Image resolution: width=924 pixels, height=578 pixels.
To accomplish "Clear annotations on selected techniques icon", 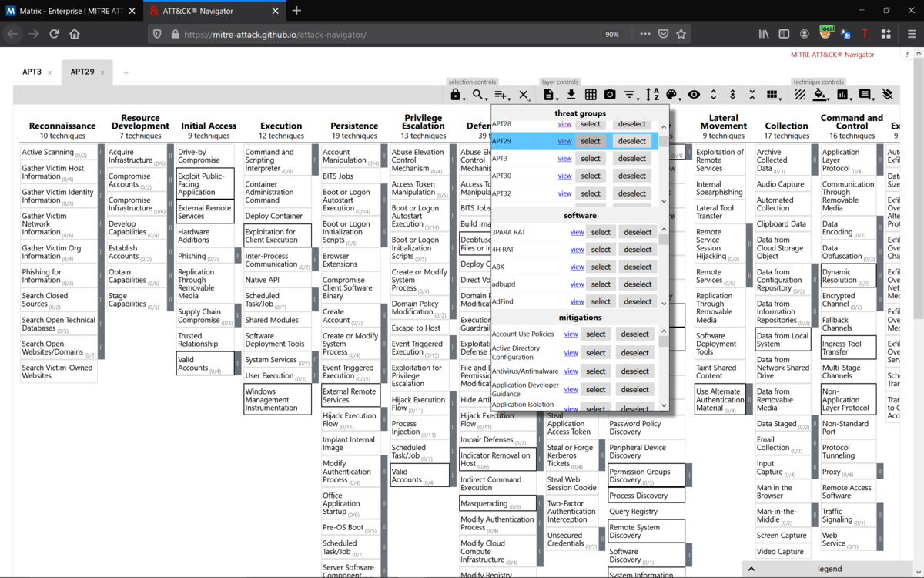I will [x=887, y=95].
